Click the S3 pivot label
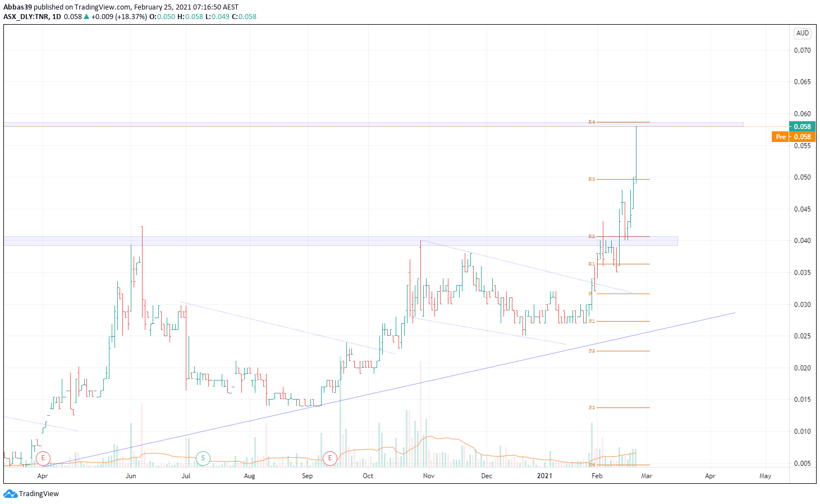The image size is (820, 504). (x=592, y=407)
